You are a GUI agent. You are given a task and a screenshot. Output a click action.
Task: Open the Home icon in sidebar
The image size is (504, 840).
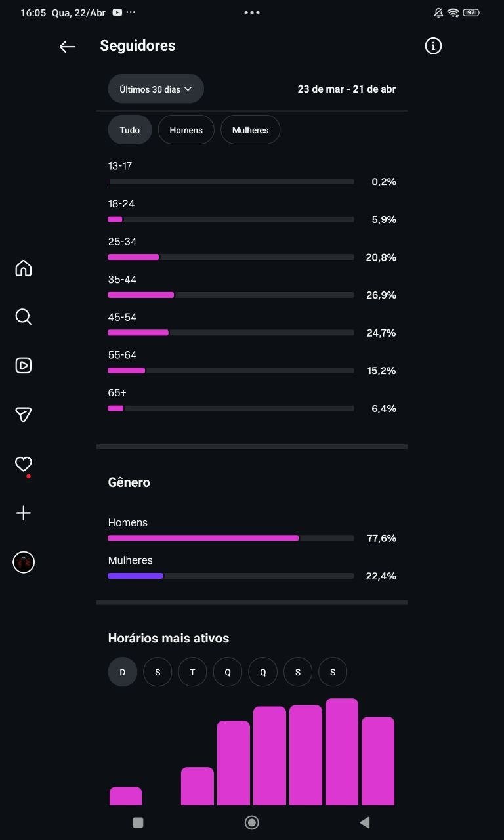coord(24,268)
